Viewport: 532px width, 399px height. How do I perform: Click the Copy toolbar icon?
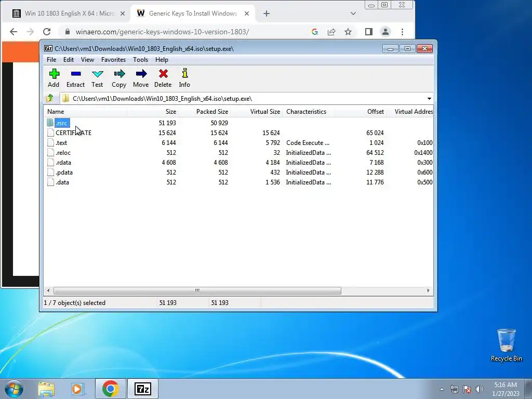[x=119, y=78]
